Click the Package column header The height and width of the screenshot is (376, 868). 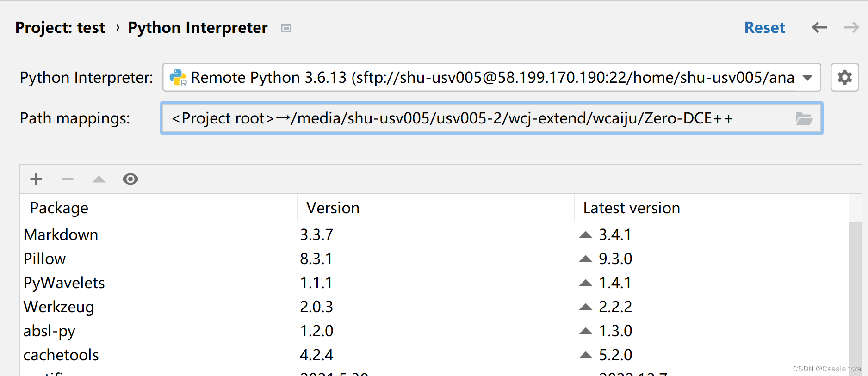pos(159,208)
